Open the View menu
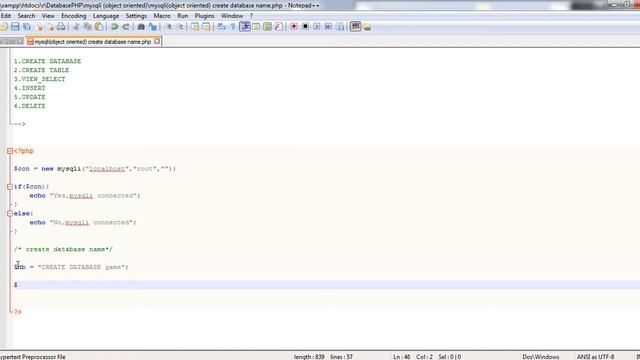Screen dimensions: 640x360 click(48, 16)
